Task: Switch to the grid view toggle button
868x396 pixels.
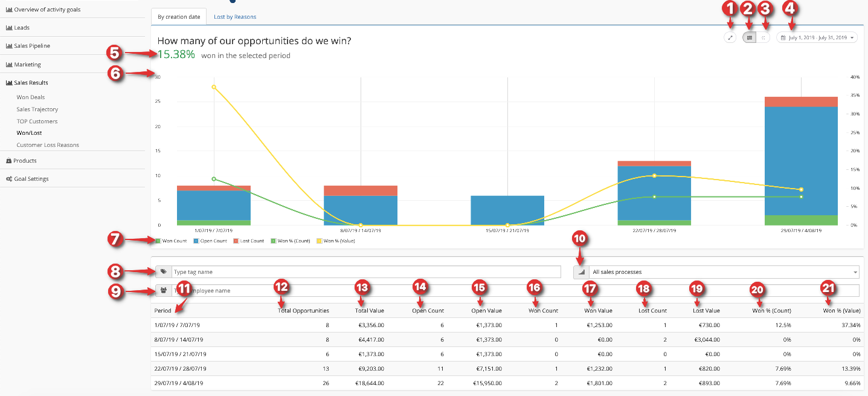Action: click(764, 37)
